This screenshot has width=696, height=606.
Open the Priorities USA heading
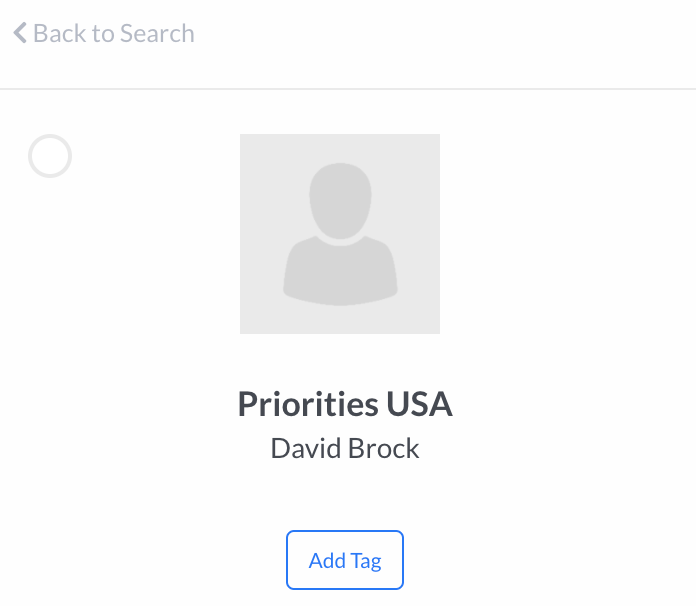tap(345, 404)
